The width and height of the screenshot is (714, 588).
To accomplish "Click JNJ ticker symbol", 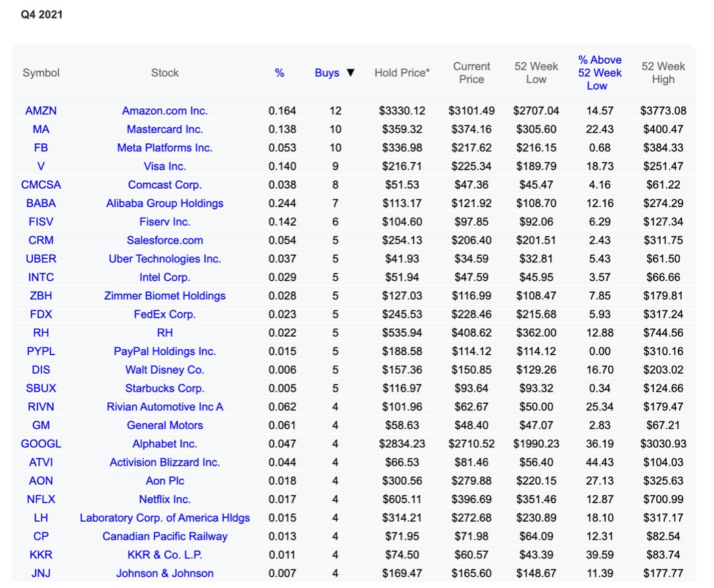I will click(41, 574).
